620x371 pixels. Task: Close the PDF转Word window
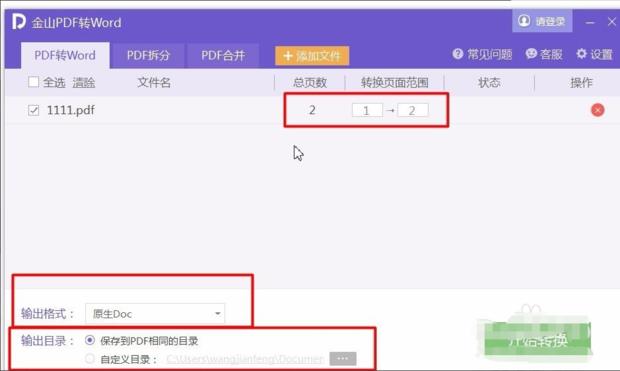[x=611, y=22]
